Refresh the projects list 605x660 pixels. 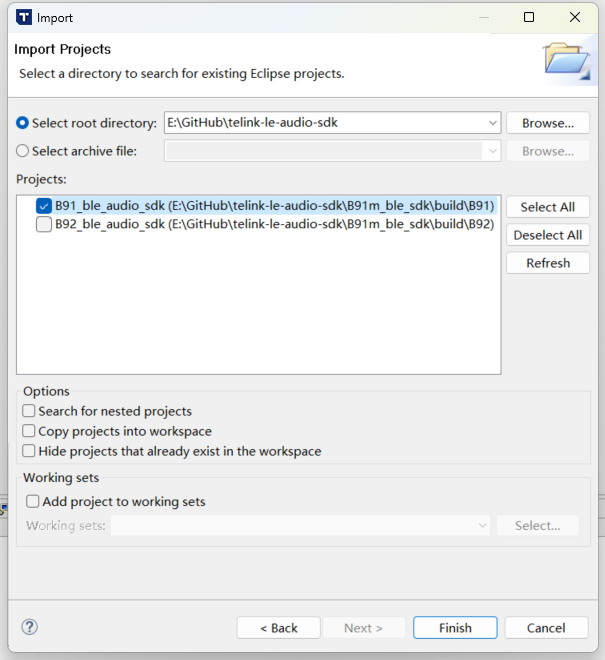click(548, 263)
